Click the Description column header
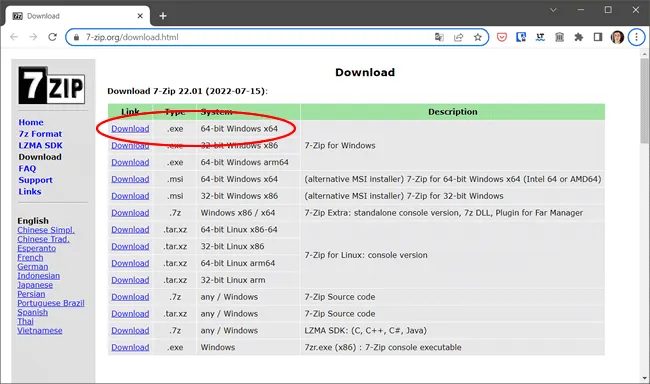Screen dimensions: 650x384 (453, 112)
